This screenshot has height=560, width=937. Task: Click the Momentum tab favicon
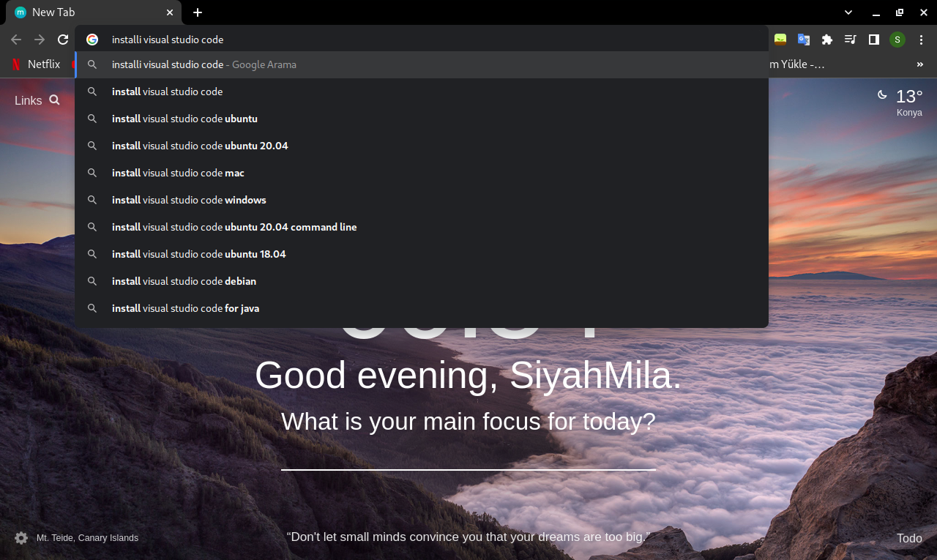(x=20, y=12)
